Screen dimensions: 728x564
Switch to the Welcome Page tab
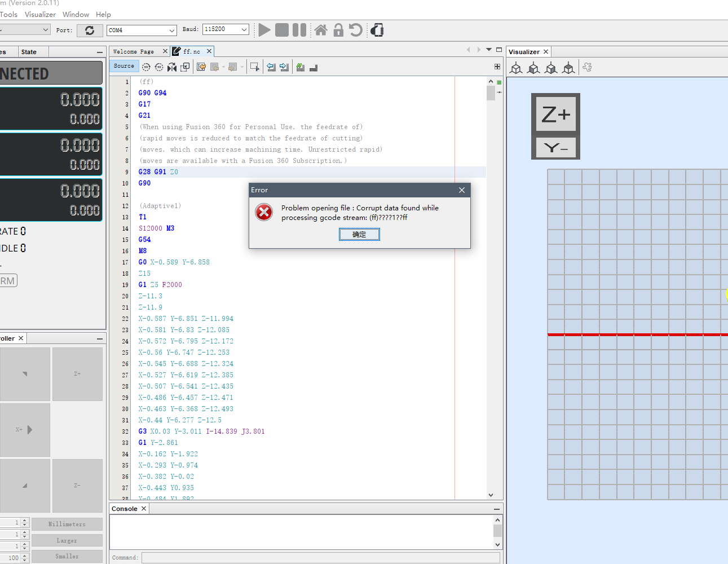(x=134, y=51)
